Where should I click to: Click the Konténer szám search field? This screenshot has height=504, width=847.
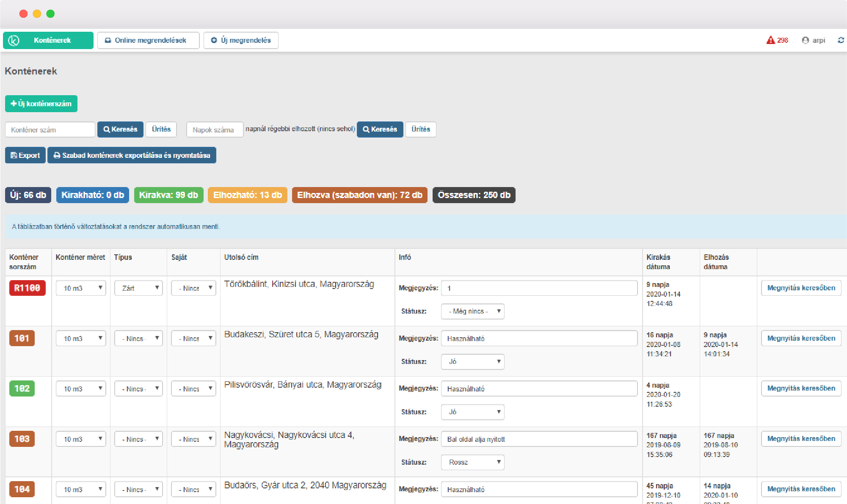point(50,129)
